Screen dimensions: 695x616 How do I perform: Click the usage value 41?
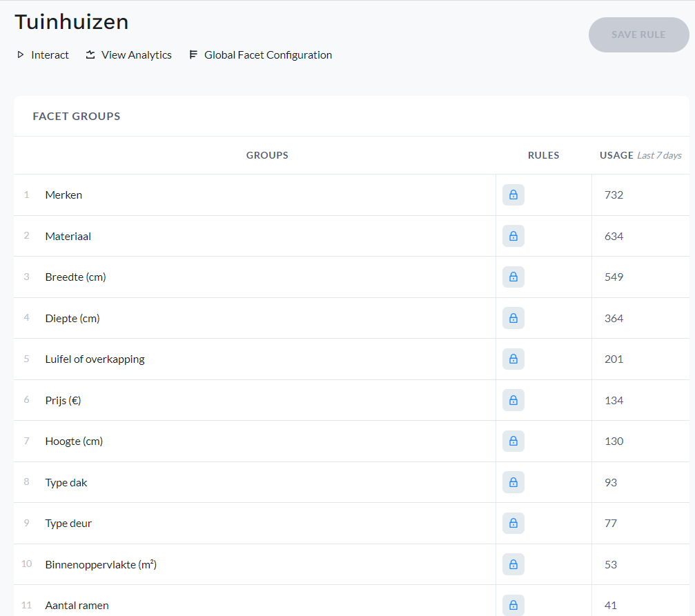(x=611, y=606)
